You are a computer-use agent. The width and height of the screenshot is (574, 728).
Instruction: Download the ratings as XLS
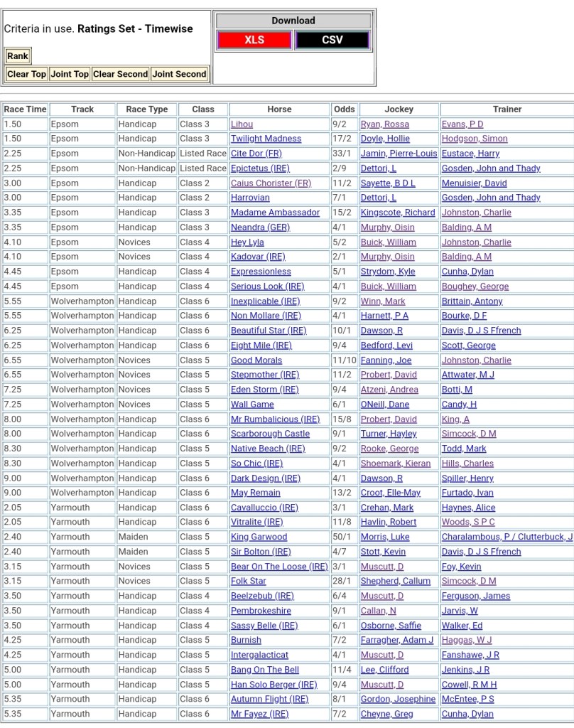pyautogui.click(x=254, y=40)
